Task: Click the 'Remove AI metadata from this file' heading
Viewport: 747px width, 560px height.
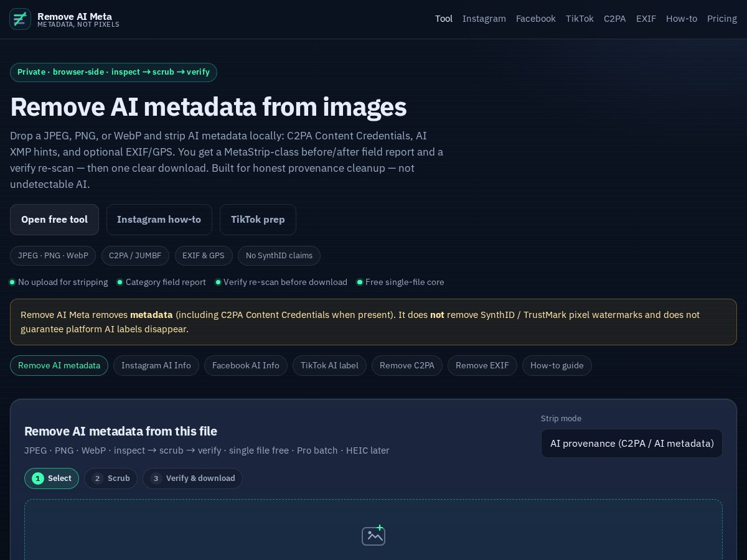Action: pyautogui.click(x=121, y=431)
